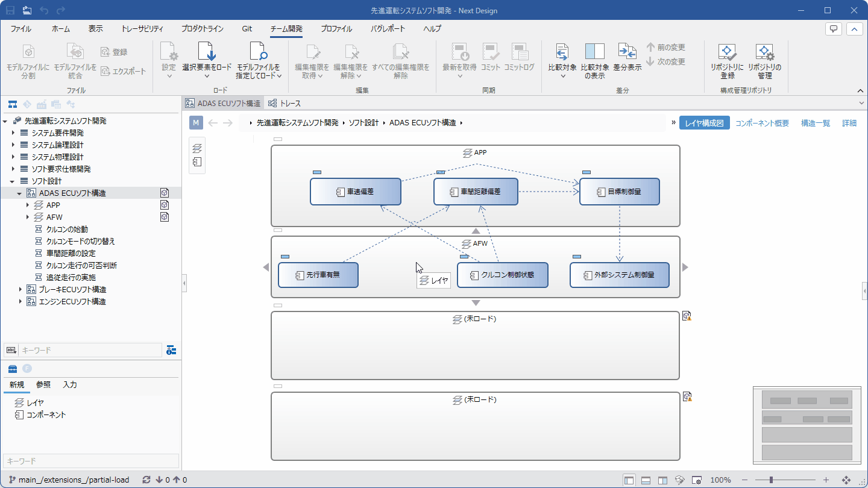This screenshot has width=868, height=488.
Task: Click the 比較対象の表示 icon
Action: click(x=594, y=52)
